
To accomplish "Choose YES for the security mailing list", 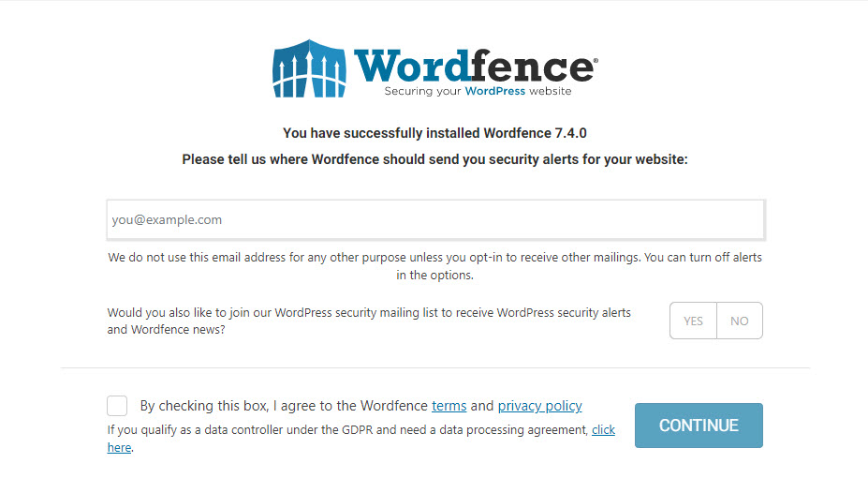I will tap(693, 321).
